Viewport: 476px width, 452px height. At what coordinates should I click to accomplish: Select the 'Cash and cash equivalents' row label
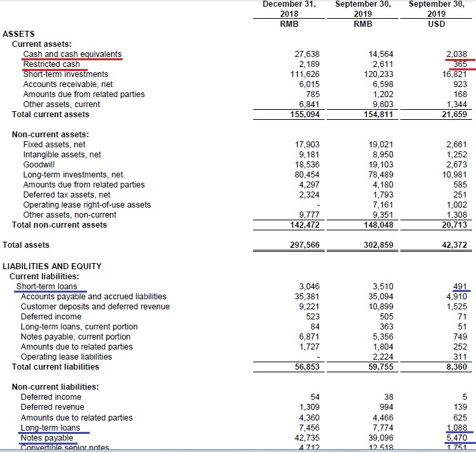pyautogui.click(x=72, y=54)
